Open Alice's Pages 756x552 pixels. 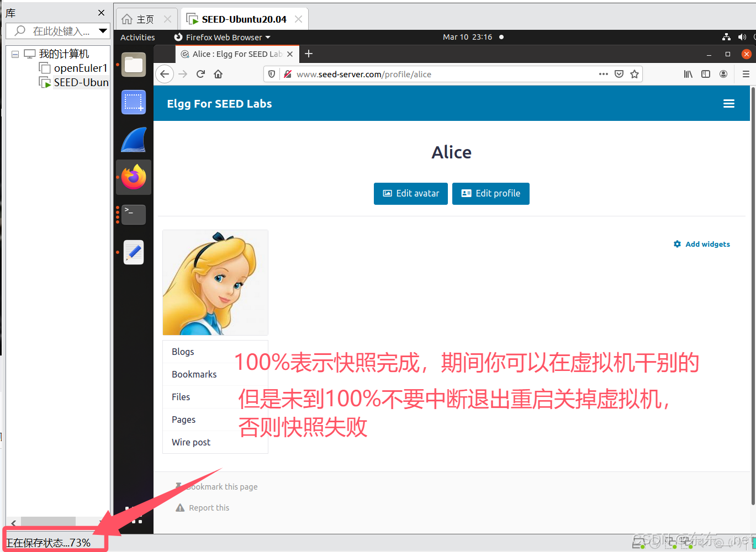tap(183, 420)
